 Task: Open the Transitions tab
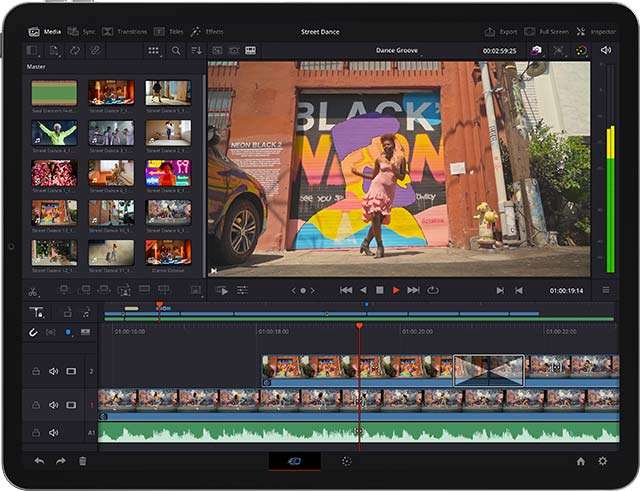pos(126,31)
